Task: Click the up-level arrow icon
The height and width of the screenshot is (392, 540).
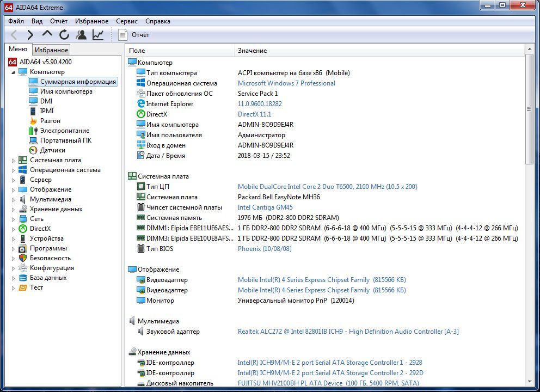Action: pos(47,34)
